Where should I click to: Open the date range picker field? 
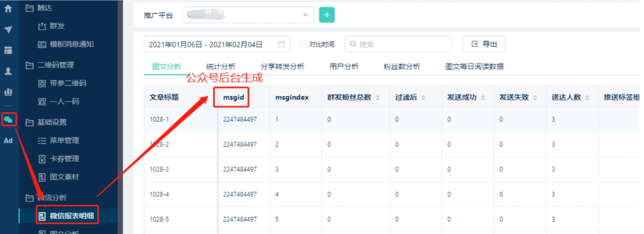pyautogui.click(x=216, y=44)
